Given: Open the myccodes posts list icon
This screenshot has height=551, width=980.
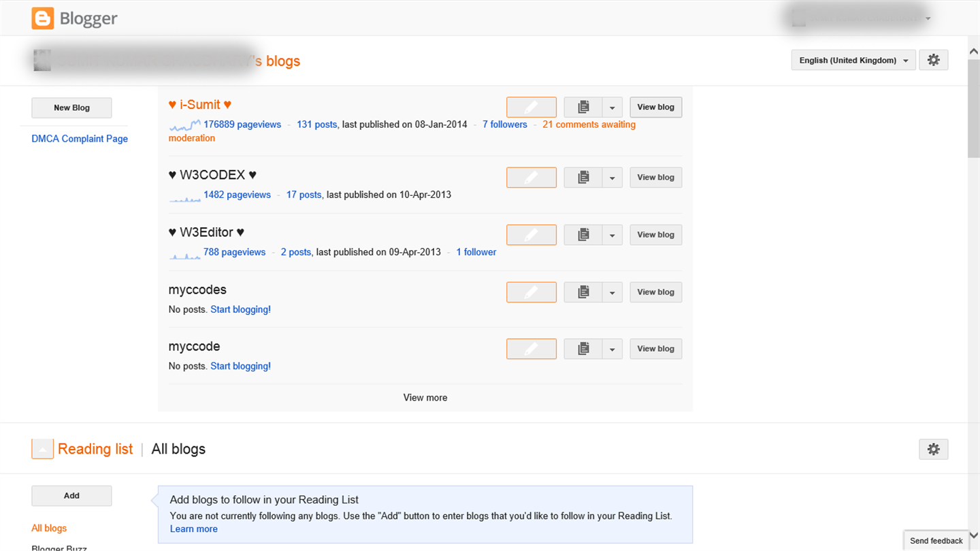Looking at the screenshot, I should 583,293.
